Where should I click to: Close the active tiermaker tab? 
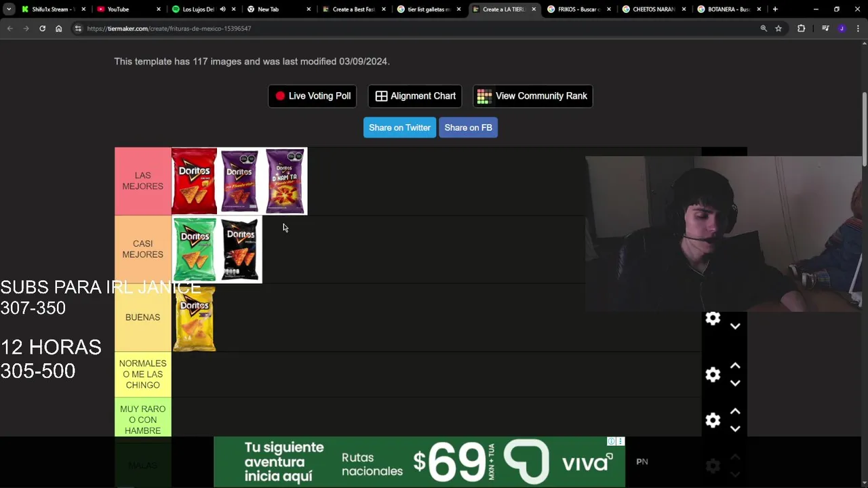pos(534,9)
